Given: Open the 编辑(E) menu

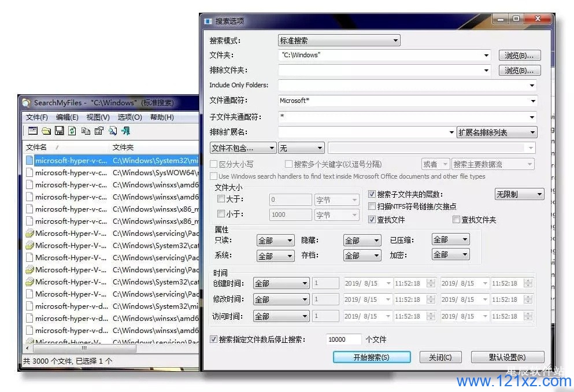Looking at the screenshot, I should (x=67, y=117).
